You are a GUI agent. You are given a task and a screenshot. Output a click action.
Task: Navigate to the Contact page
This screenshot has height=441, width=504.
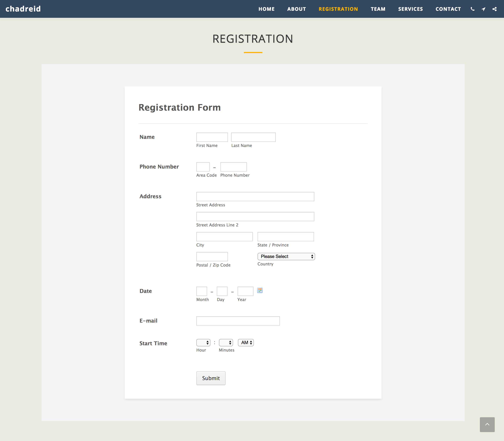tap(448, 9)
